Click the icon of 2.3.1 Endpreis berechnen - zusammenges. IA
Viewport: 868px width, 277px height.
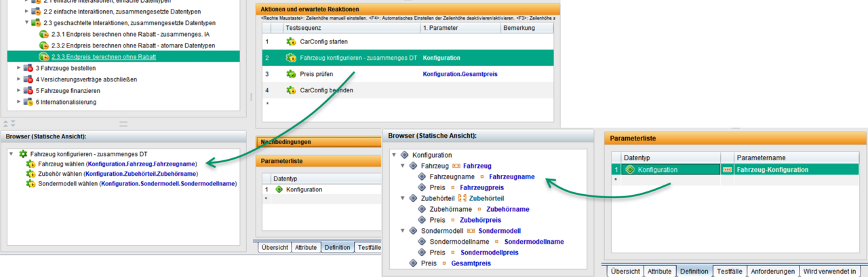44,34
